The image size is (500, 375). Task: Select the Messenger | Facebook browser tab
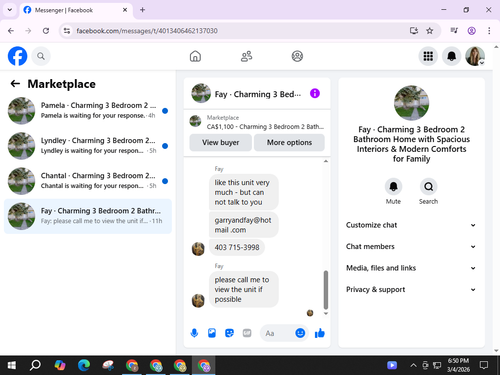76,10
